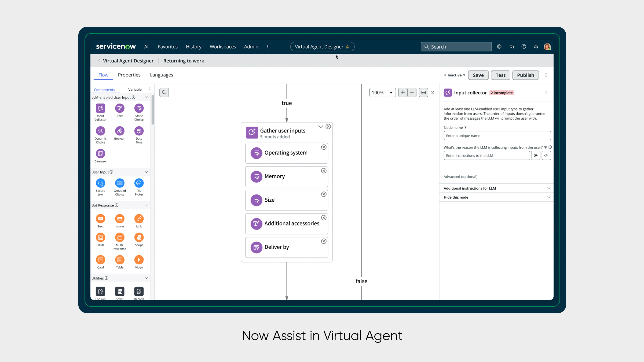
Task: Click the notifications bell icon
Action: 536,47
